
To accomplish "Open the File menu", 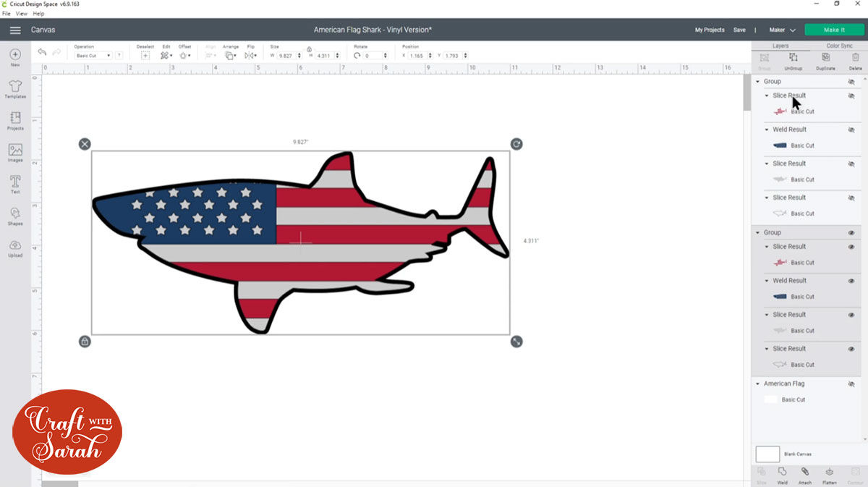I will 7,14.
